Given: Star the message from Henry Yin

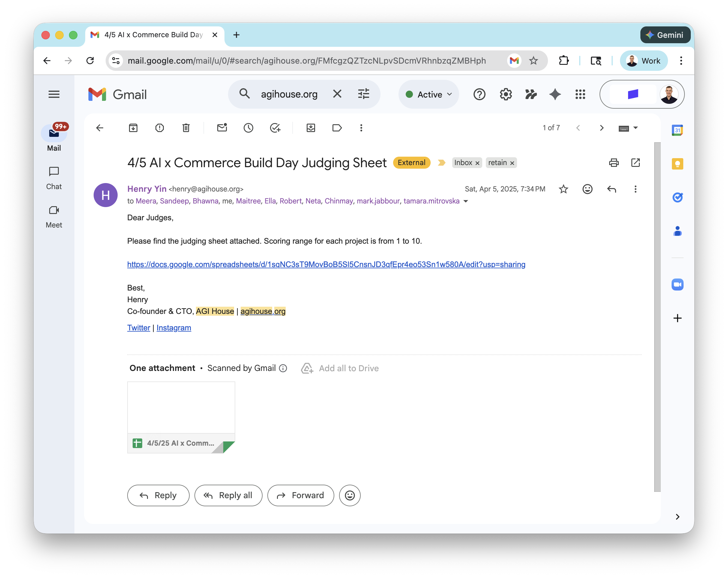Looking at the screenshot, I should pos(563,189).
